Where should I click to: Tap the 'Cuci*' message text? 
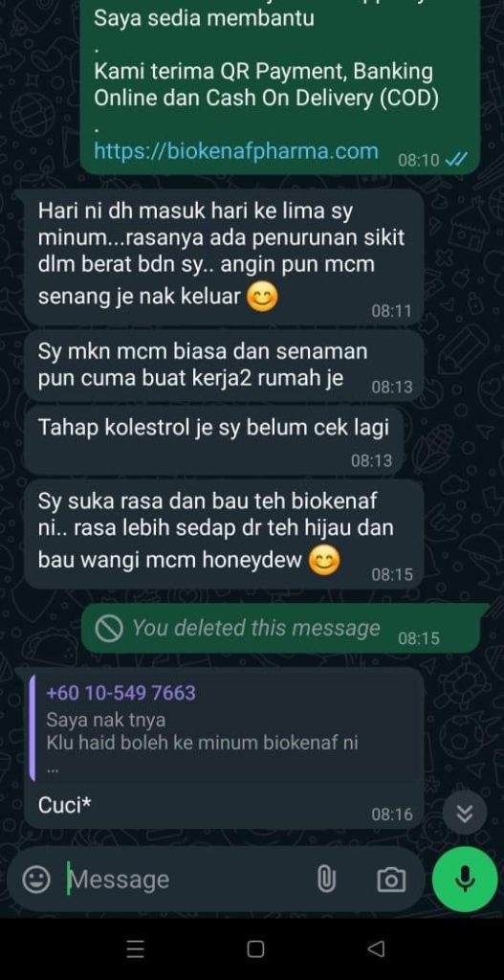(x=64, y=806)
